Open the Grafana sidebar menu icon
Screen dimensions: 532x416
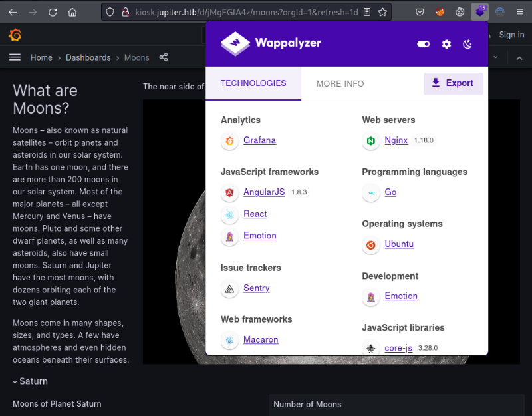pos(15,57)
